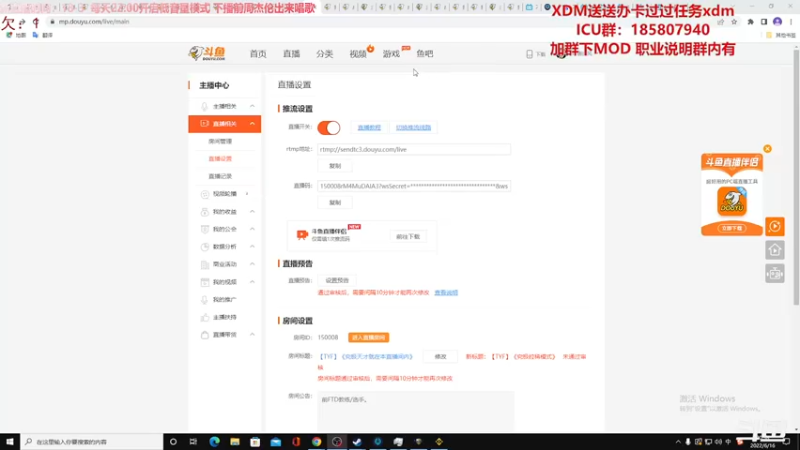The image size is (800, 450).
Task: Click the orange play icon on the right float bar
Action: (x=774, y=226)
